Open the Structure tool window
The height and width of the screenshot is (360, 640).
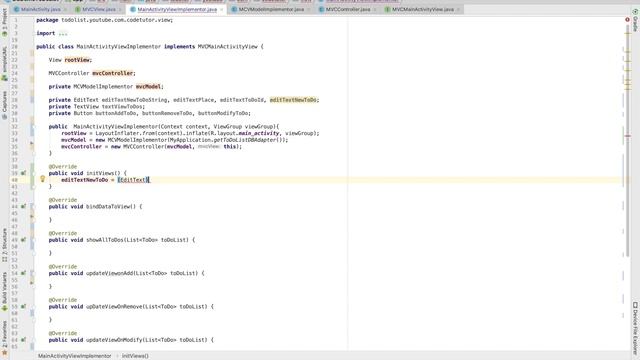pyautogui.click(x=4, y=245)
